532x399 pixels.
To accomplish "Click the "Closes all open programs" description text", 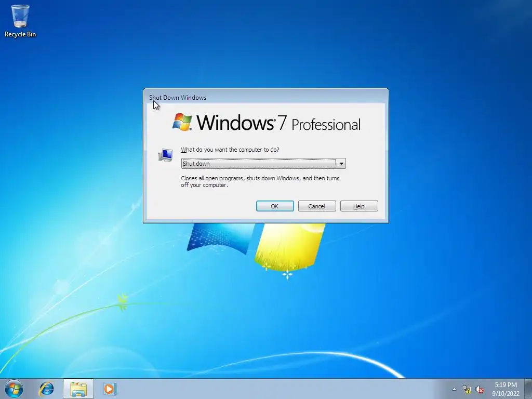I will pos(260,181).
